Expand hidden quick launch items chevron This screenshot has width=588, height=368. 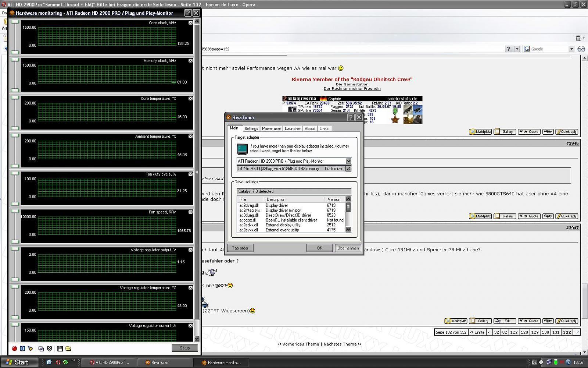pos(73,360)
